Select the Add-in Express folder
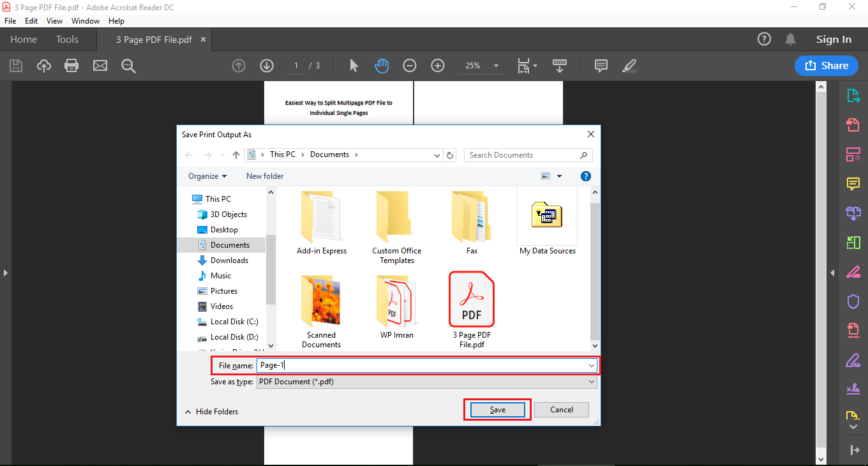Image resolution: width=868 pixels, height=466 pixels. pyautogui.click(x=322, y=223)
